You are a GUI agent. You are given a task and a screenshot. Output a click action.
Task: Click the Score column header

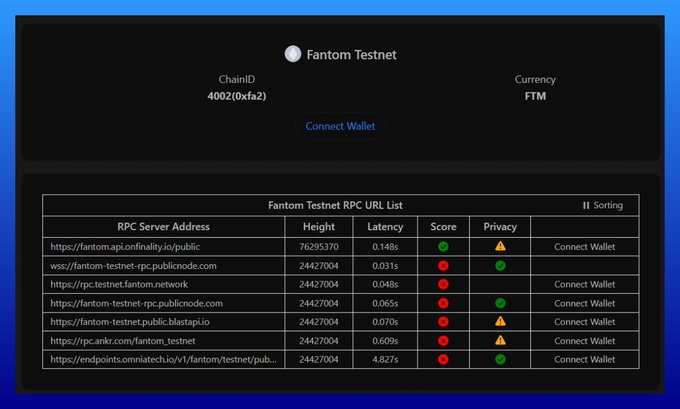coord(443,227)
